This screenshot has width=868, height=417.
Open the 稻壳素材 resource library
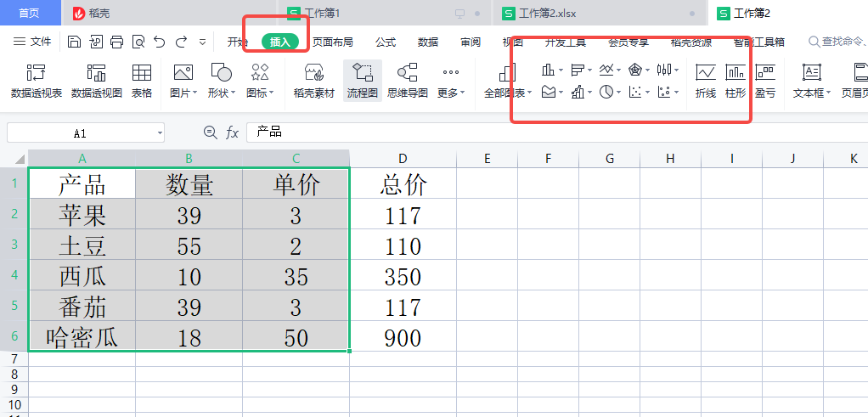coord(313,80)
